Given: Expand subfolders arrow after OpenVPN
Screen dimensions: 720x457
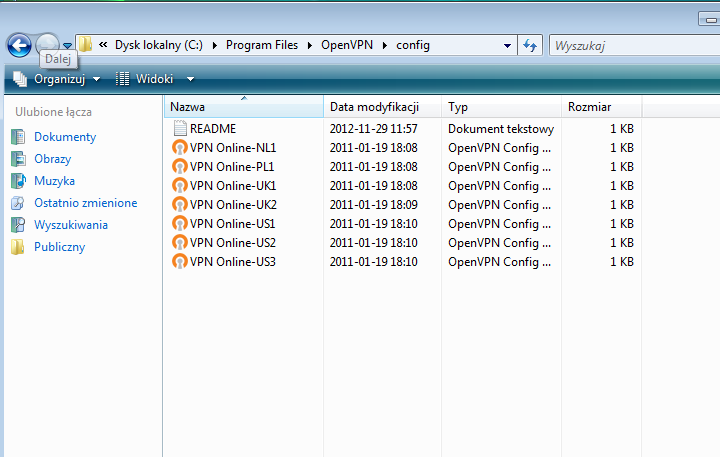Looking at the screenshot, I should (385, 45).
